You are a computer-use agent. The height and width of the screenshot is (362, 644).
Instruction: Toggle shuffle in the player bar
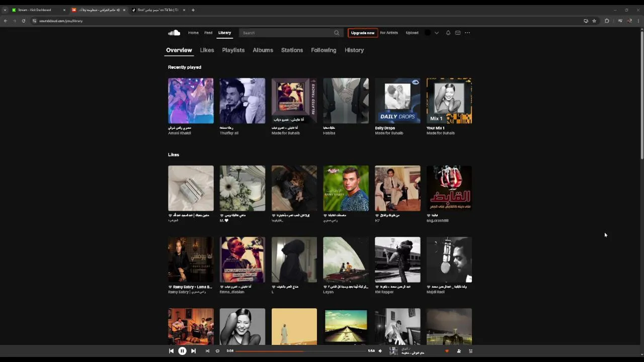click(207, 351)
